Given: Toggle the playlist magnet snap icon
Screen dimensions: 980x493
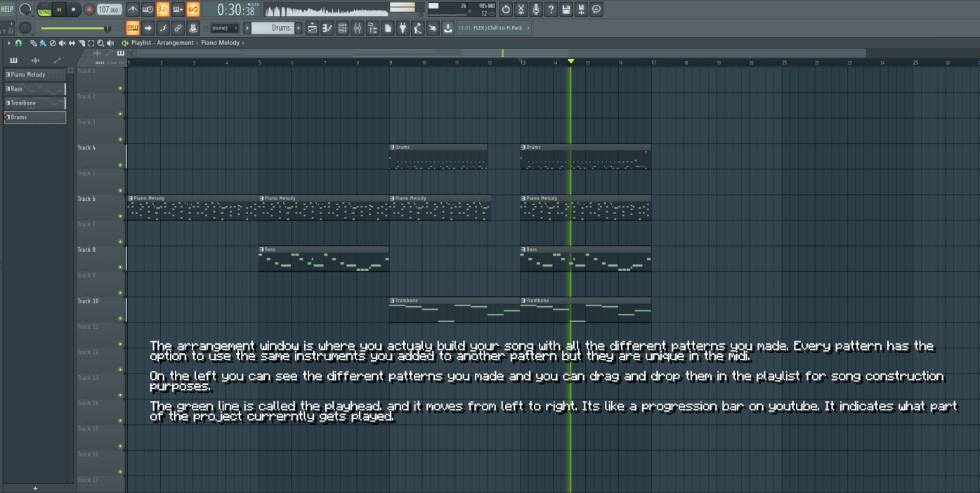Looking at the screenshot, I should click(x=18, y=43).
